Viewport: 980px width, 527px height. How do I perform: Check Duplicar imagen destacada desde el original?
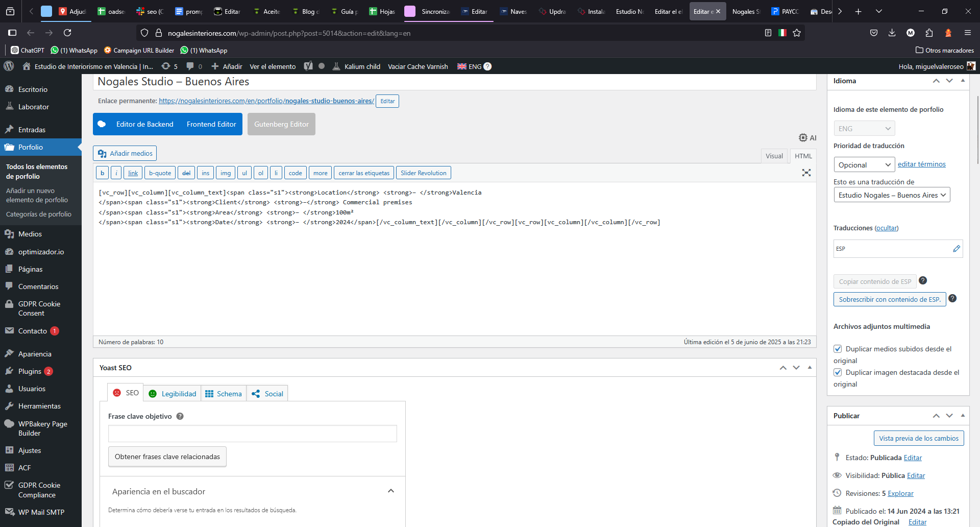838,372
